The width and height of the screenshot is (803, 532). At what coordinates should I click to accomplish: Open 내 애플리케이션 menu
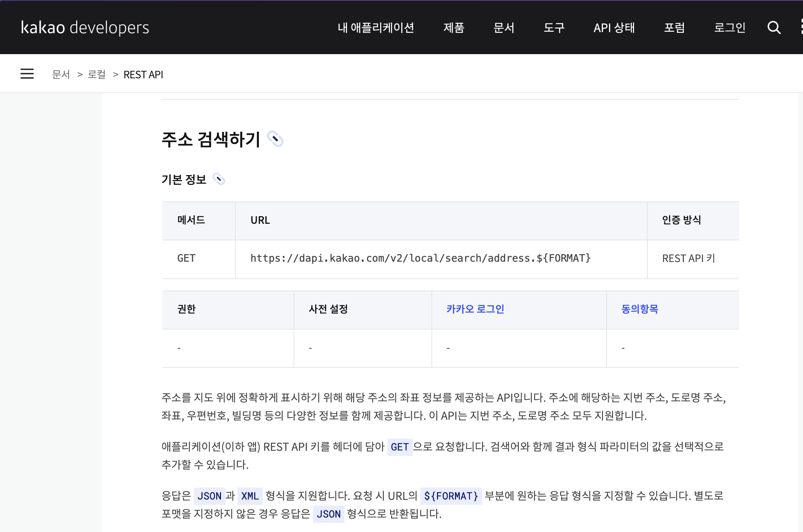[x=376, y=27]
